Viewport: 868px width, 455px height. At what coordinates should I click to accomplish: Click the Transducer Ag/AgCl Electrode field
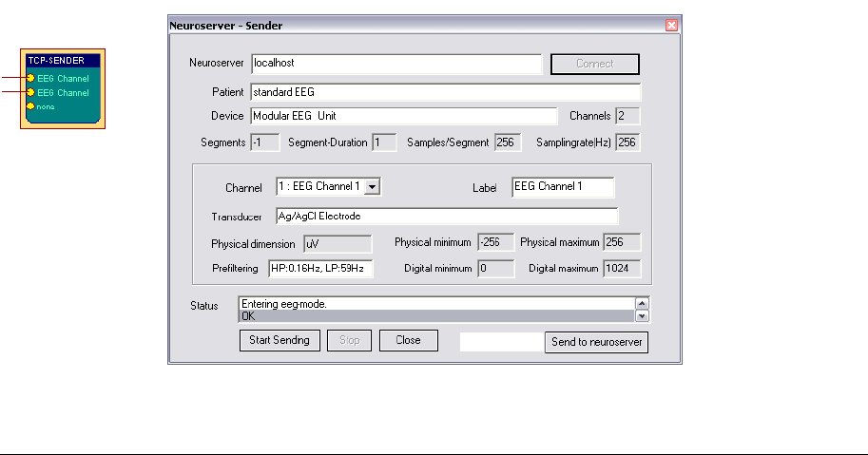(447, 217)
